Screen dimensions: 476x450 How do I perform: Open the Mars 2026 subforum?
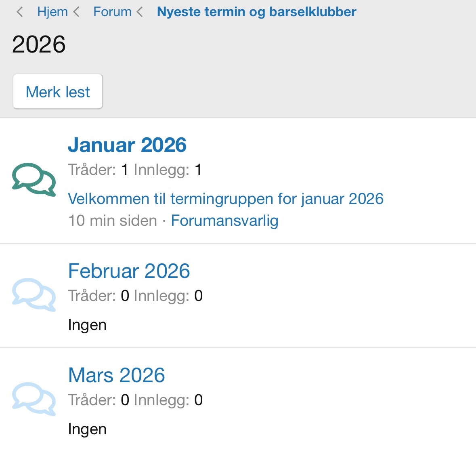(116, 375)
